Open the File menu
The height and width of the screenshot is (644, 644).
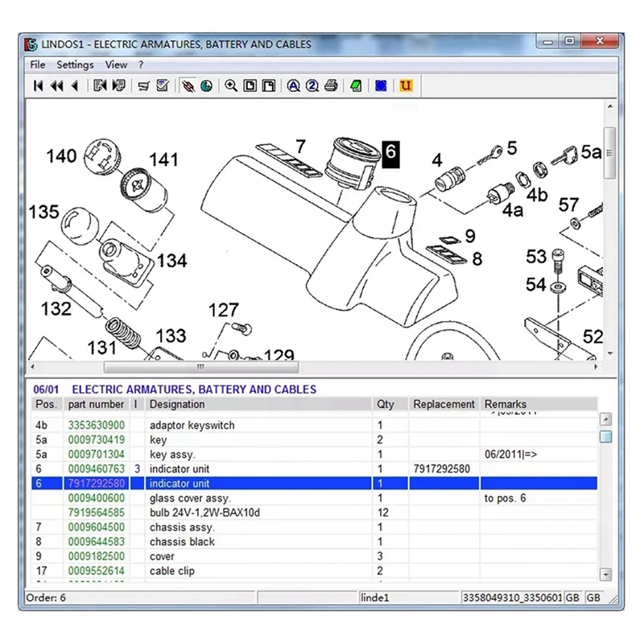tap(38, 64)
